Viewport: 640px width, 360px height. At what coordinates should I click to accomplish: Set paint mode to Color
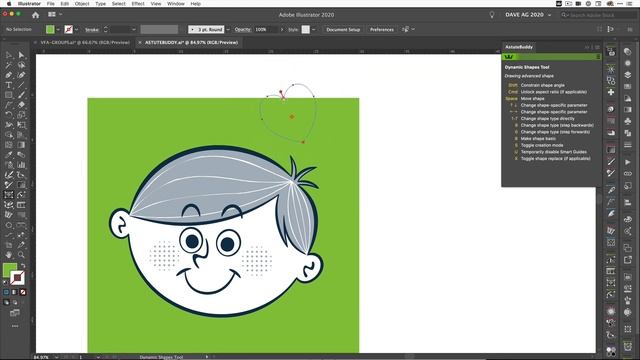[6, 292]
